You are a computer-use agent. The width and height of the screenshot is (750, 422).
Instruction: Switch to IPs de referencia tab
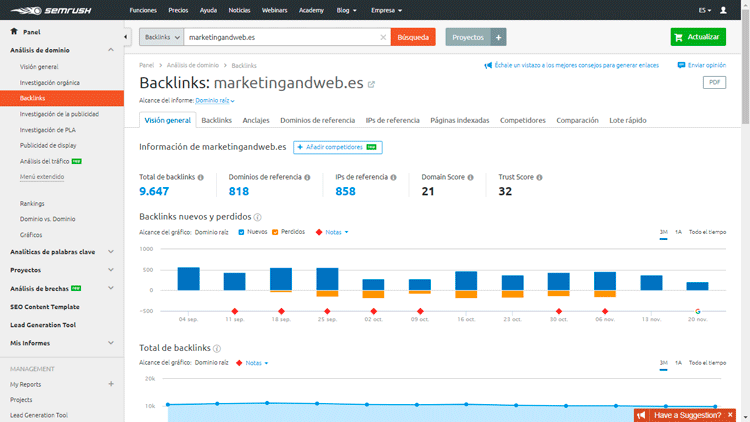pyautogui.click(x=393, y=121)
